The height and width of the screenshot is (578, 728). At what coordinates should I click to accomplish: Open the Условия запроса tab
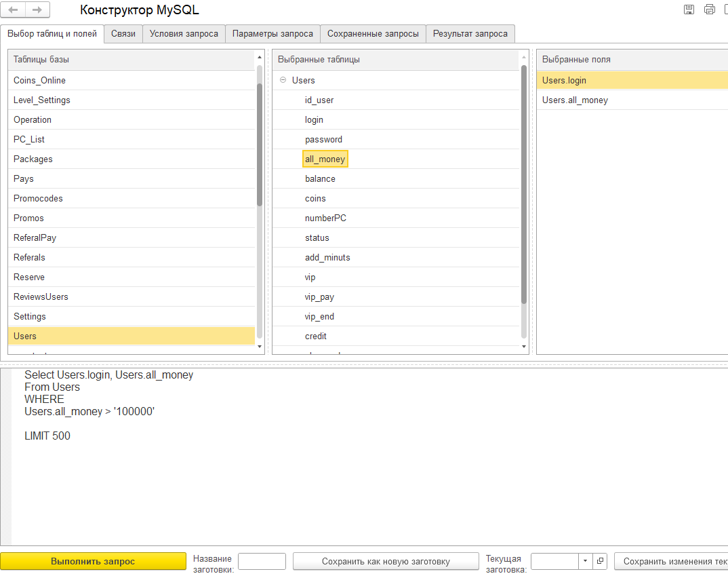(x=184, y=33)
